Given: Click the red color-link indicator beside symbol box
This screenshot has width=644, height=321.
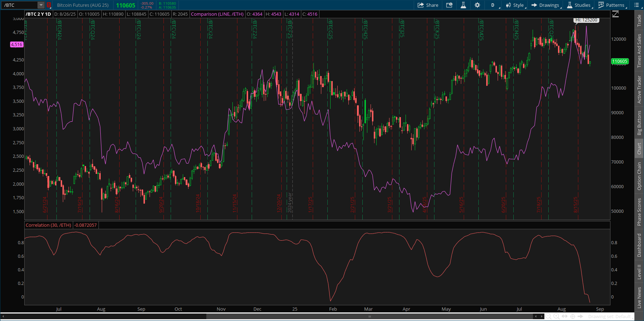Looking at the screenshot, I should (49, 5).
